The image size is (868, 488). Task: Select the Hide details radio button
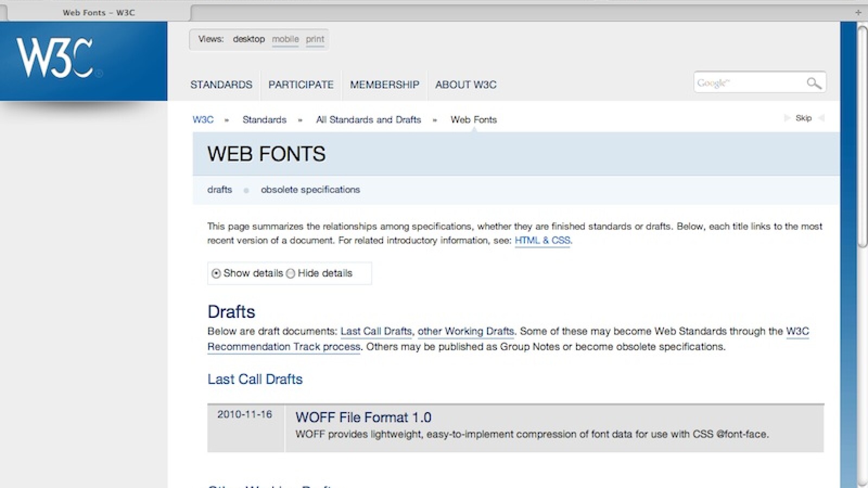pyautogui.click(x=291, y=273)
